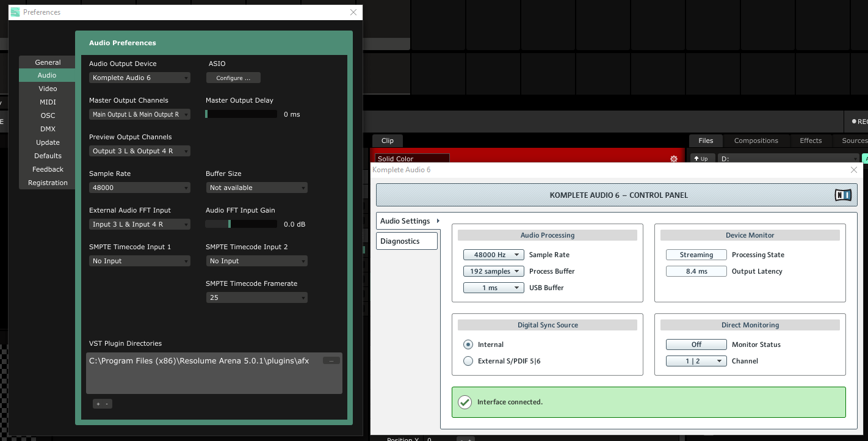Screen dimensions: 868x441
Task: Close the Komplete Audio 6 window
Action: pyautogui.click(x=853, y=170)
